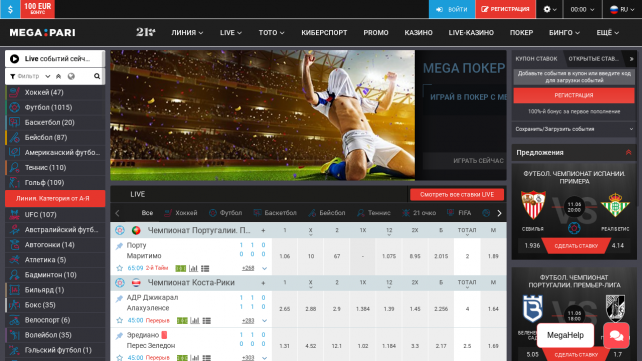The image size is (642, 361).
Task: Toggle favorite star for Порту vs Маритимо
Action: tap(120, 268)
